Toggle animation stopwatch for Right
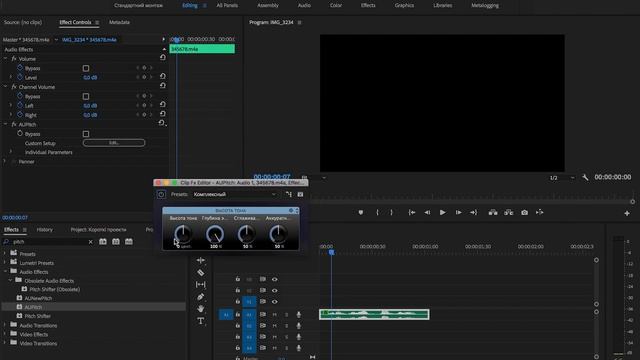This screenshot has width=640, height=360. tap(20, 114)
